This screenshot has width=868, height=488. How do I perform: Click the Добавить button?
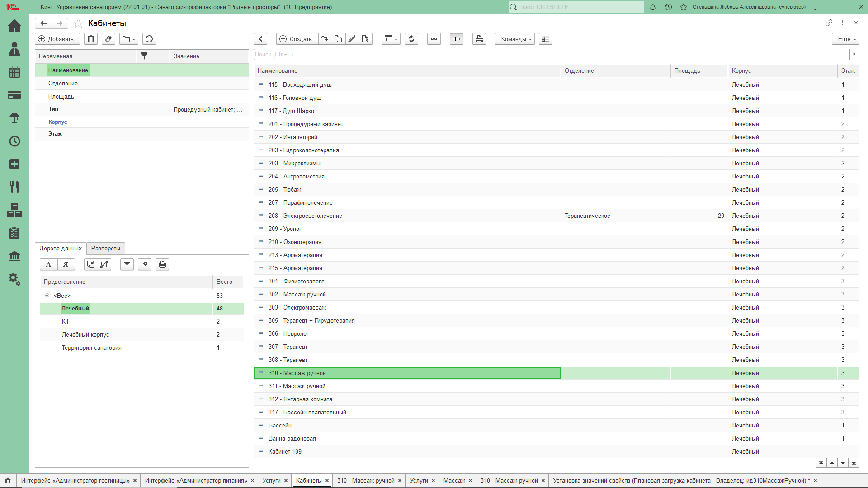pyautogui.click(x=57, y=39)
